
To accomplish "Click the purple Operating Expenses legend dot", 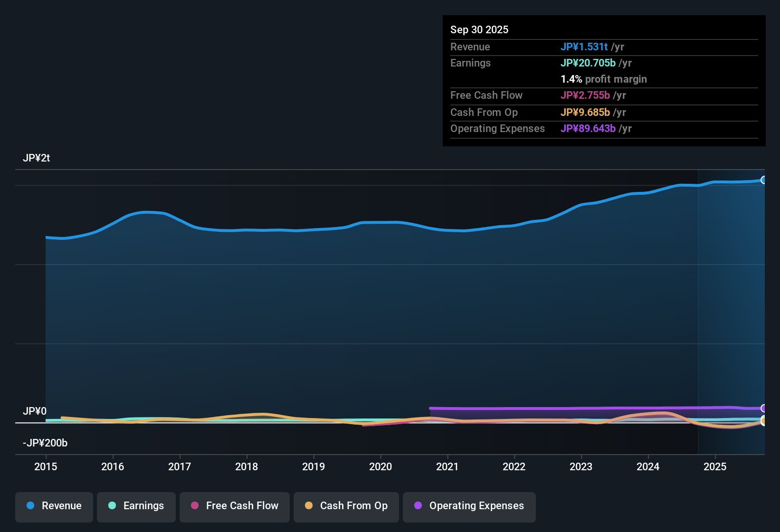I will [x=418, y=506].
